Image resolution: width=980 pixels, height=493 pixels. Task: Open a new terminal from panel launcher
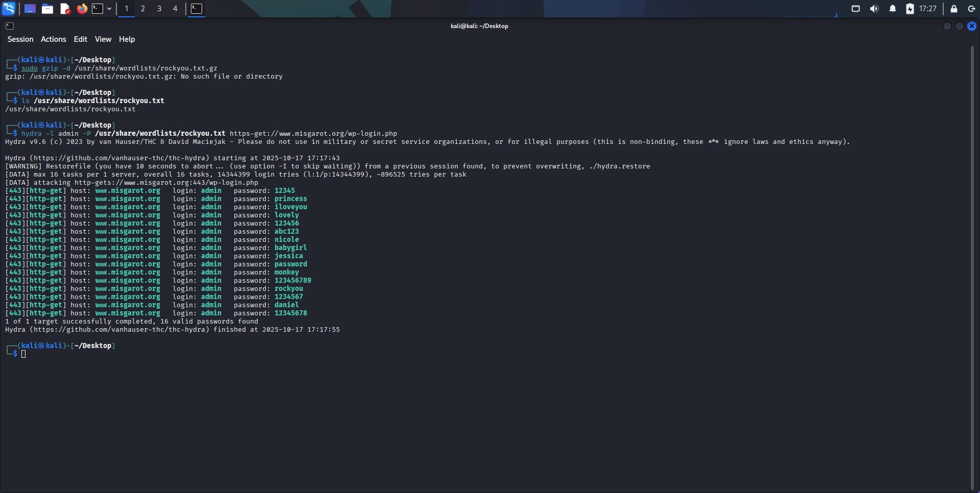pyautogui.click(x=97, y=9)
